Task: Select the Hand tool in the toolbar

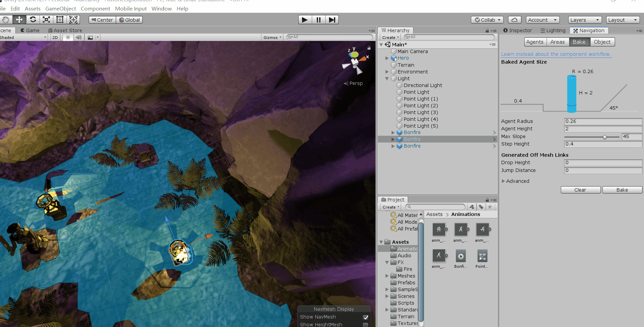Action: pyautogui.click(x=6, y=19)
